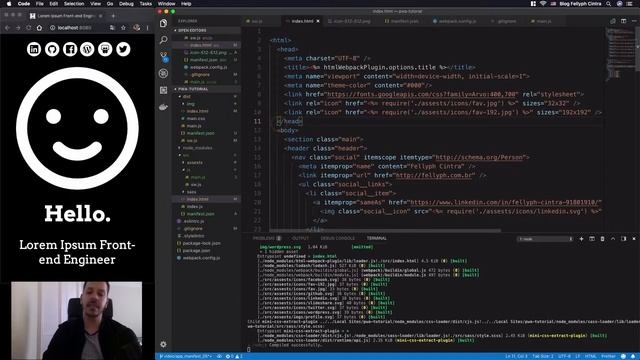
Task: Split the editor to the right
Action: click(623, 21)
